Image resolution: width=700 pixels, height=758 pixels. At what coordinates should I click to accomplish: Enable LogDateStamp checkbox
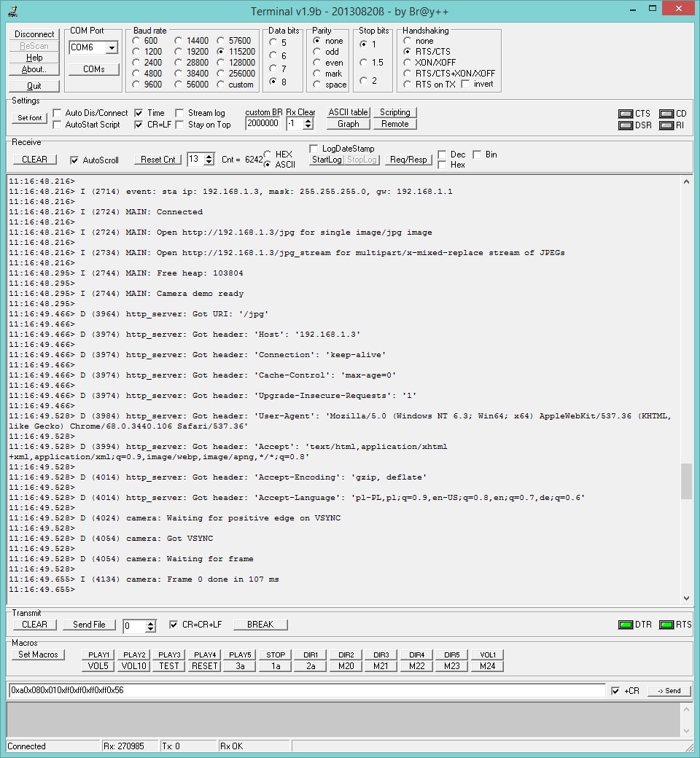tap(314, 149)
